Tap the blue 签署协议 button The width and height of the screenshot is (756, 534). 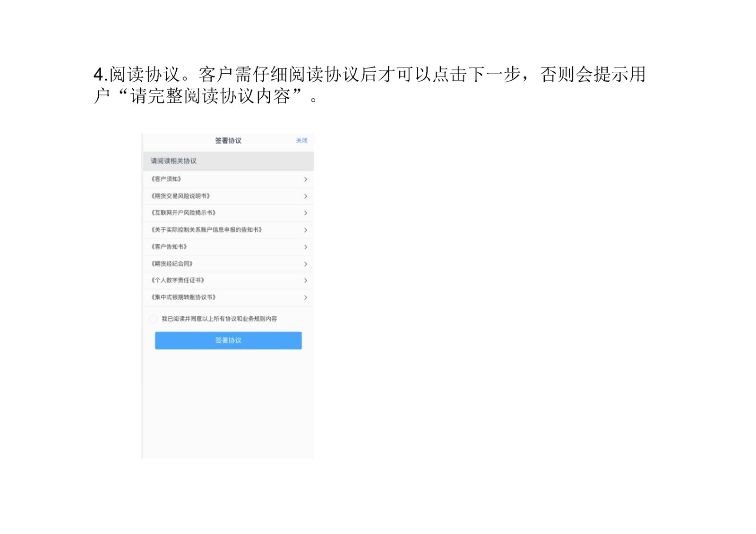coord(228,340)
